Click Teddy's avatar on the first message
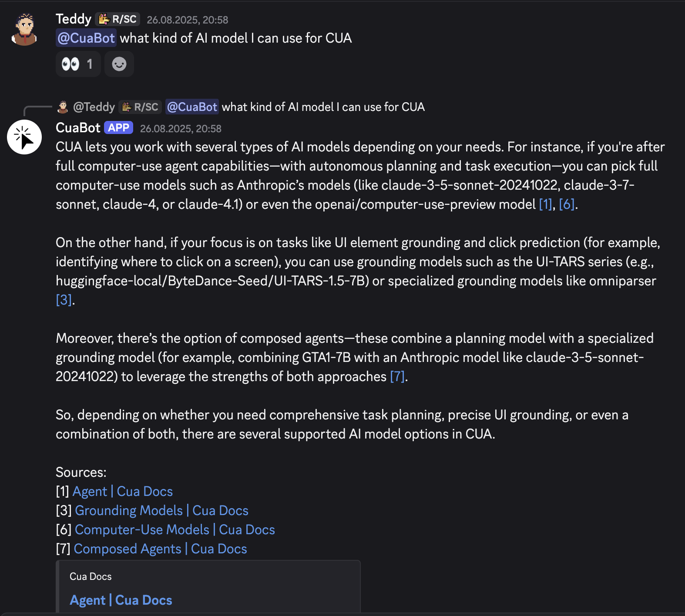This screenshot has height=616, width=685. [24, 30]
